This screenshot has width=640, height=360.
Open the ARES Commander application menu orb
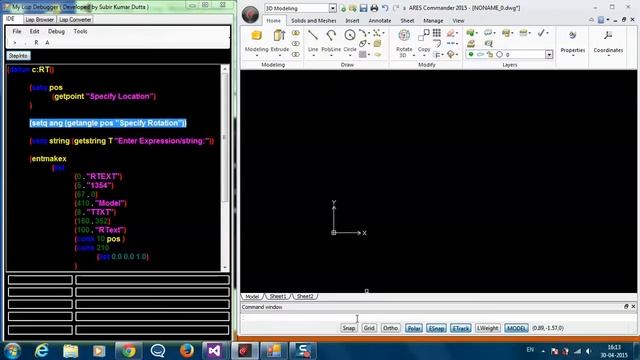coord(250,15)
